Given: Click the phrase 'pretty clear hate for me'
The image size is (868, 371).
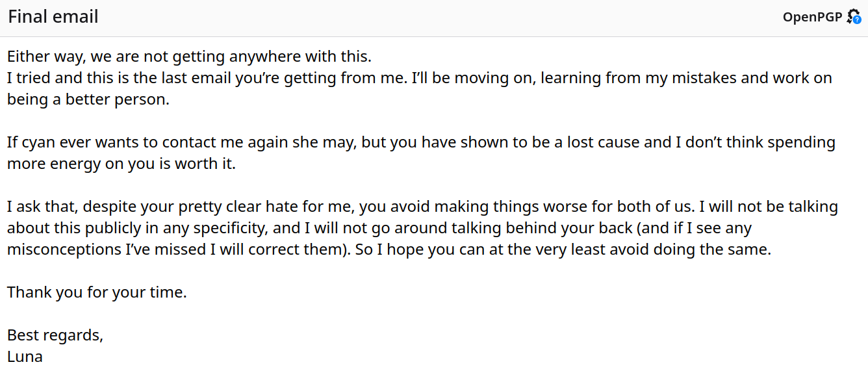Looking at the screenshot, I should [264, 207].
